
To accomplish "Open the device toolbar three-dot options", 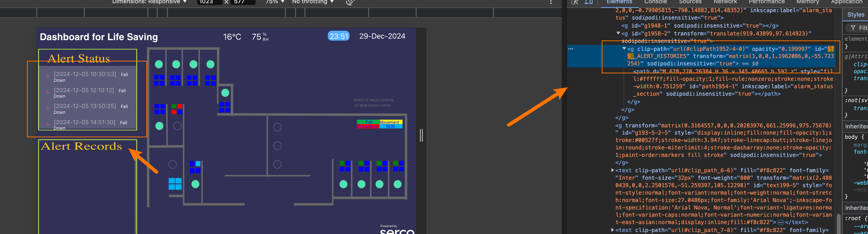I will [x=551, y=2].
